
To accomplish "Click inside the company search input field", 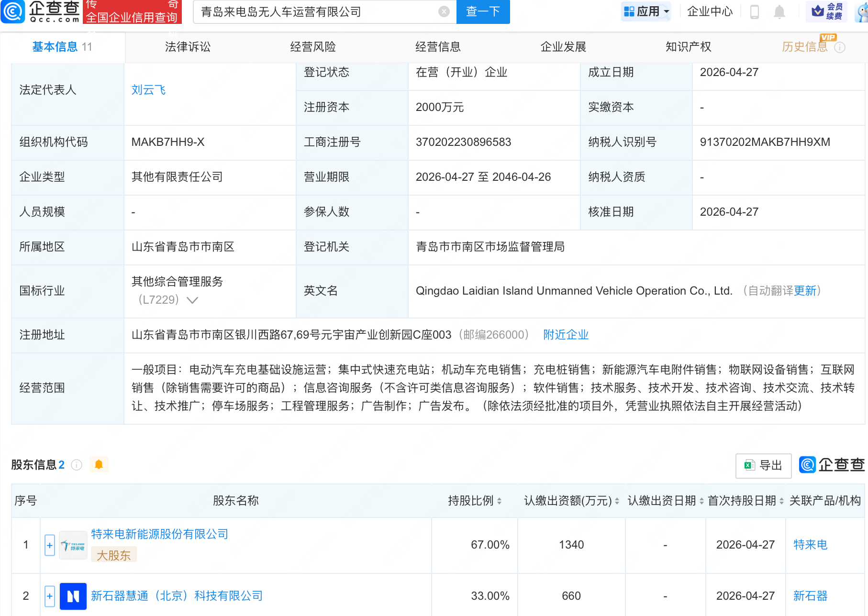I will click(321, 12).
